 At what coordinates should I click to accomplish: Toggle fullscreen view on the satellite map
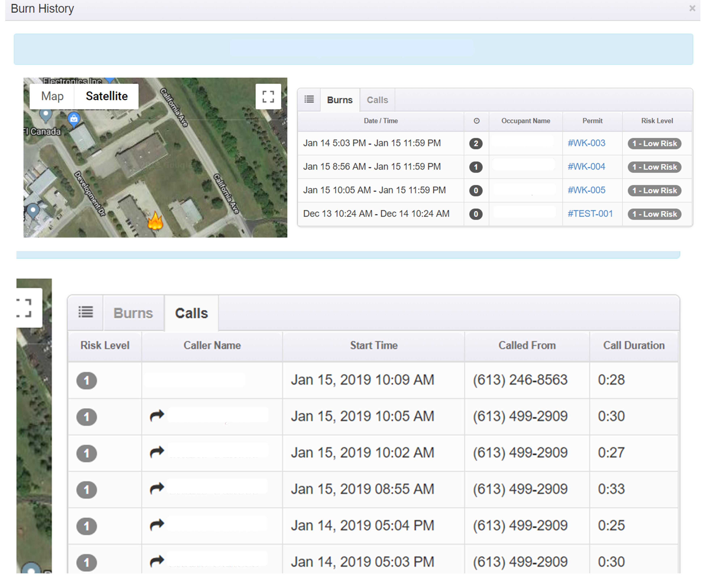click(x=268, y=97)
